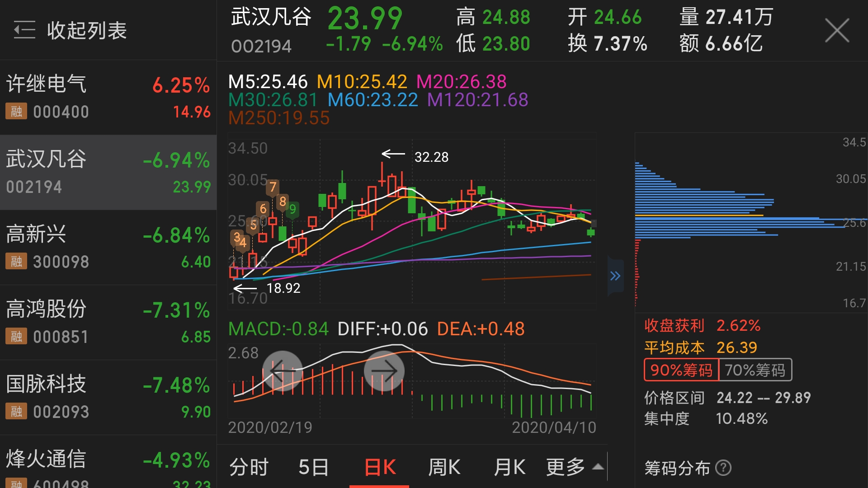Click stock code 002194 in header
The height and width of the screenshot is (488, 868).
coord(261,46)
